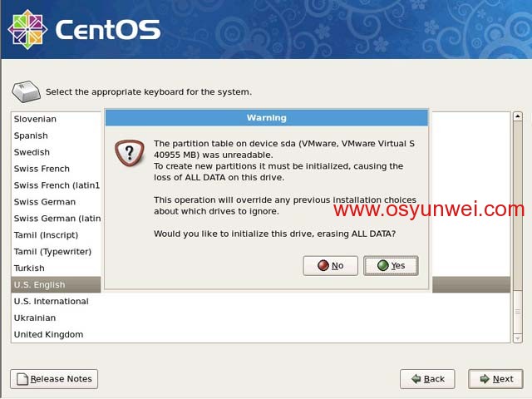Click the question mark warning icon
532x399 pixels.
(x=130, y=153)
